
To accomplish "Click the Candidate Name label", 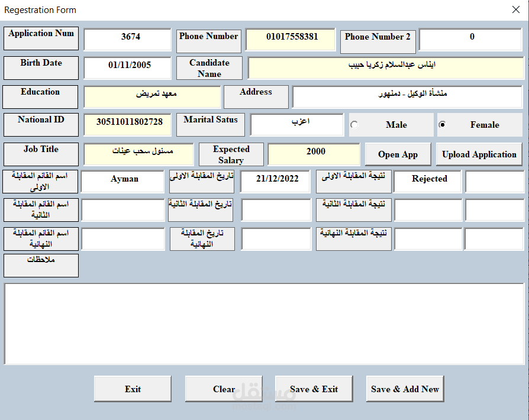I will point(209,68).
